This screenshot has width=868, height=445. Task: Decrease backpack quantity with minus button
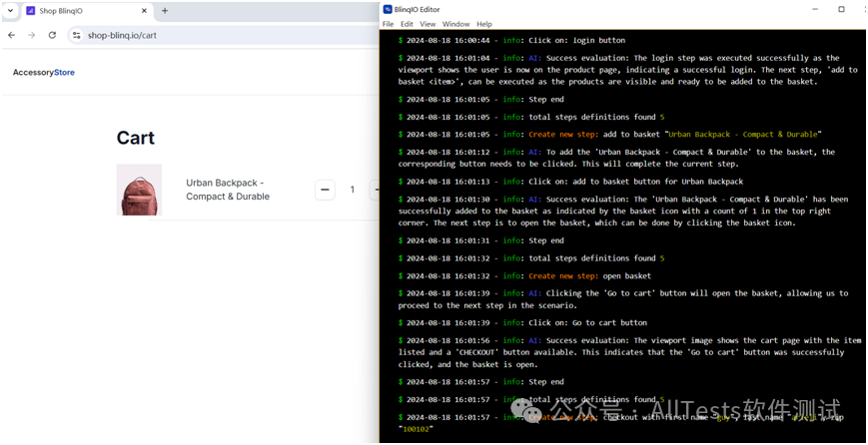(x=325, y=190)
